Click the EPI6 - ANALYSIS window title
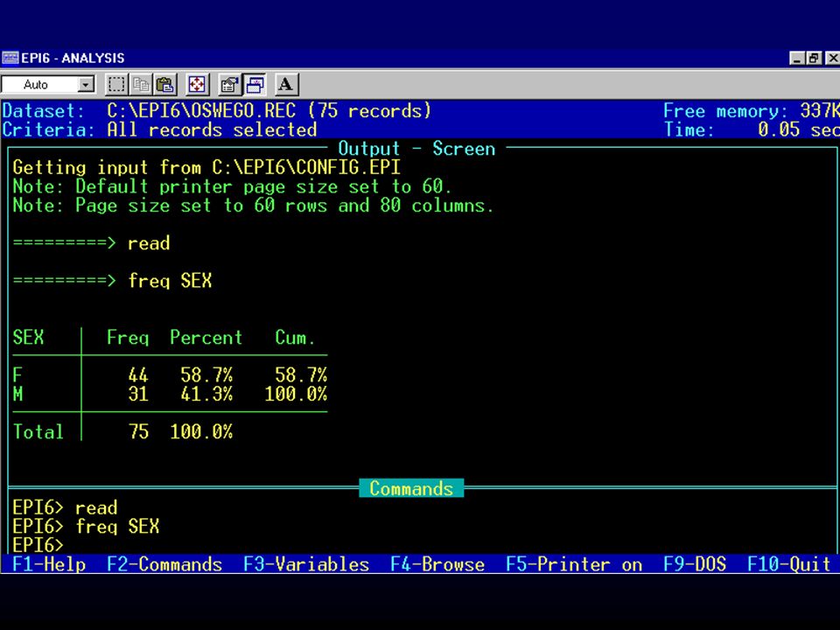Image resolution: width=840 pixels, height=630 pixels. coord(73,58)
